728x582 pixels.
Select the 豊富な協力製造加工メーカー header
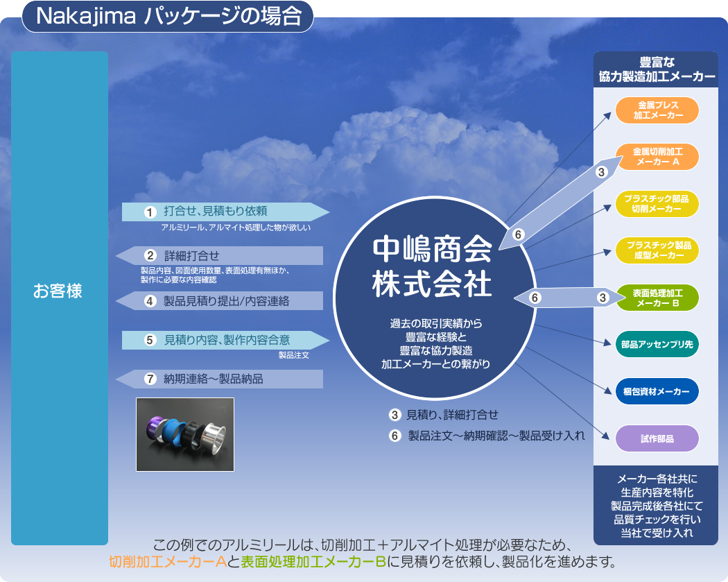pos(656,68)
